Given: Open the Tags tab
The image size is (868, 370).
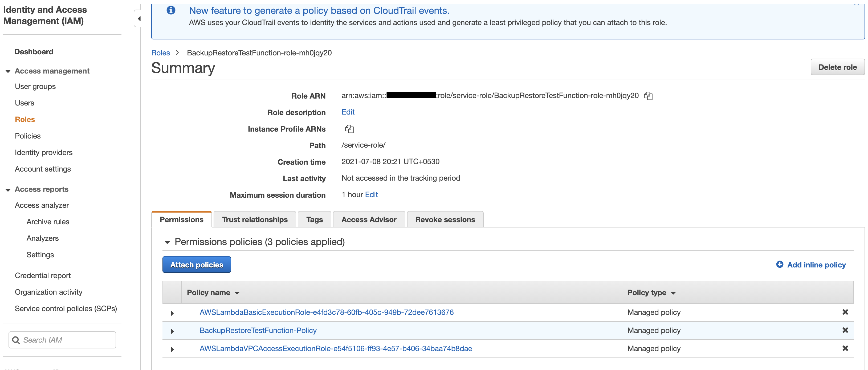Looking at the screenshot, I should point(314,219).
